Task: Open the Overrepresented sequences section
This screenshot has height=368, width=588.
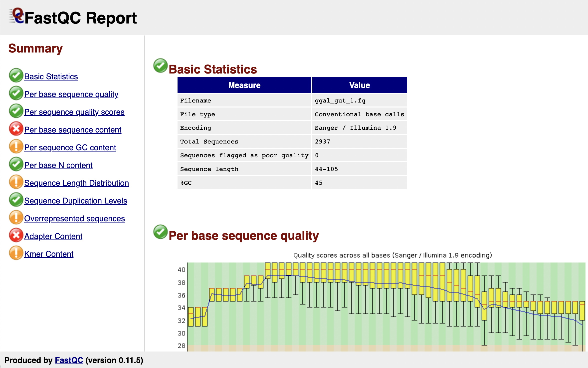Action: tap(74, 218)
